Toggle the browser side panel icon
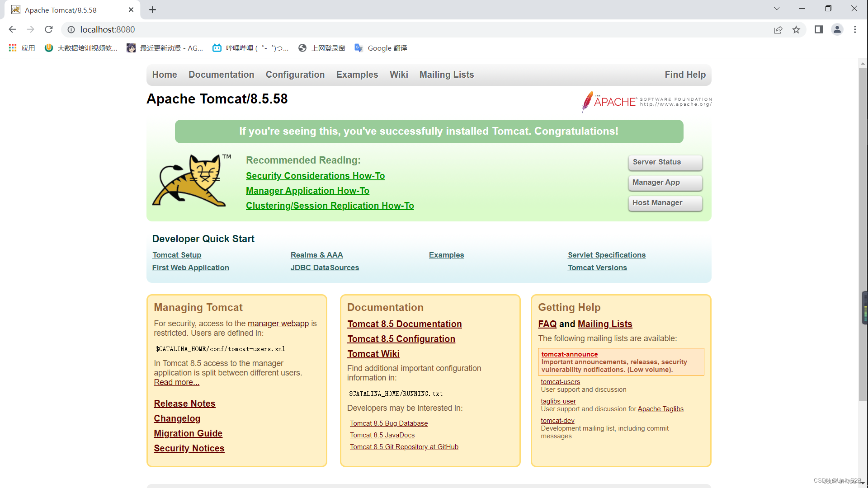The image size is (868, 488). click(x=819, y=29)
